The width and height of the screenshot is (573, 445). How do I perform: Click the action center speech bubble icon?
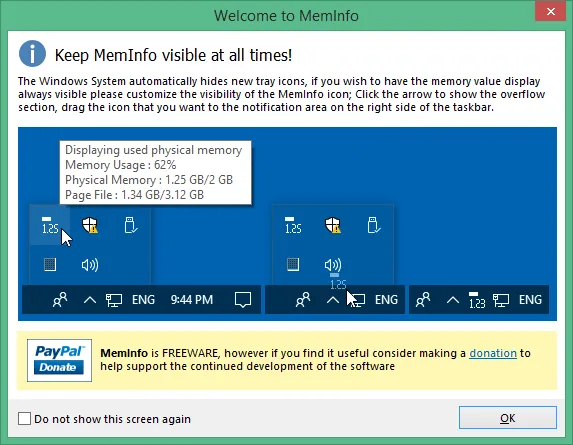pos(243,300)
